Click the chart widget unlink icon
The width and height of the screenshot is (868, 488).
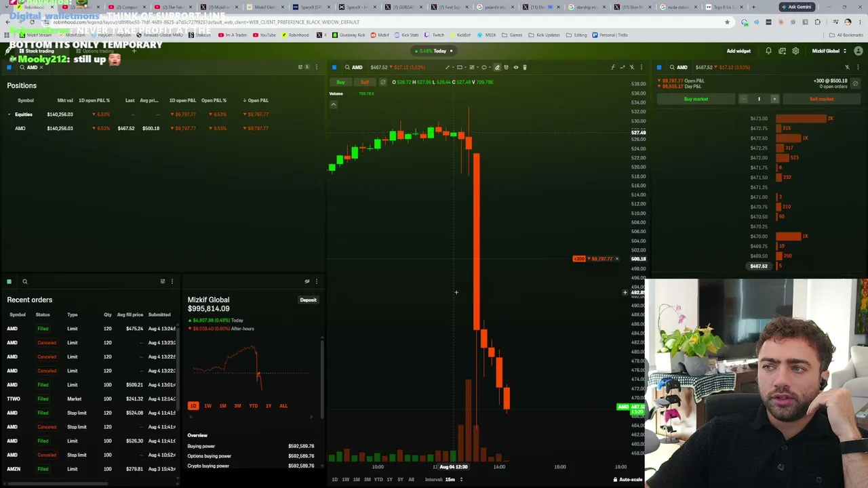point(632,67)
